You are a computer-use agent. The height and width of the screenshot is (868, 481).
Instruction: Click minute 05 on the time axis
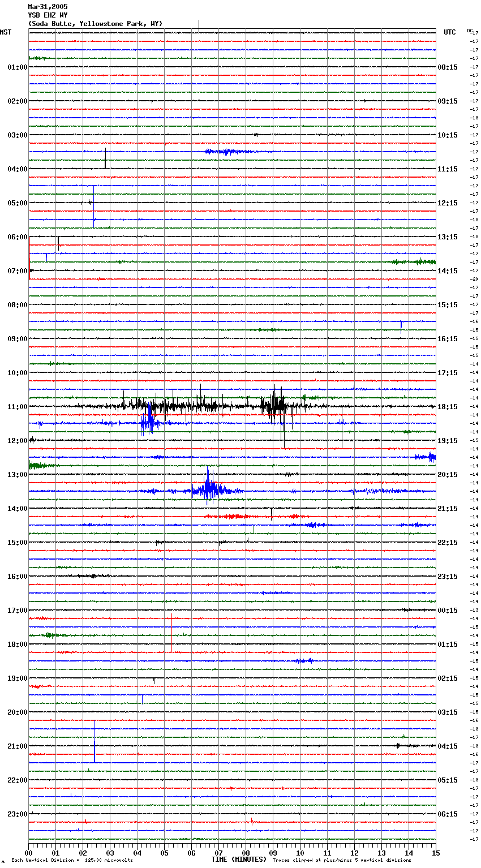tap(165, 853)
